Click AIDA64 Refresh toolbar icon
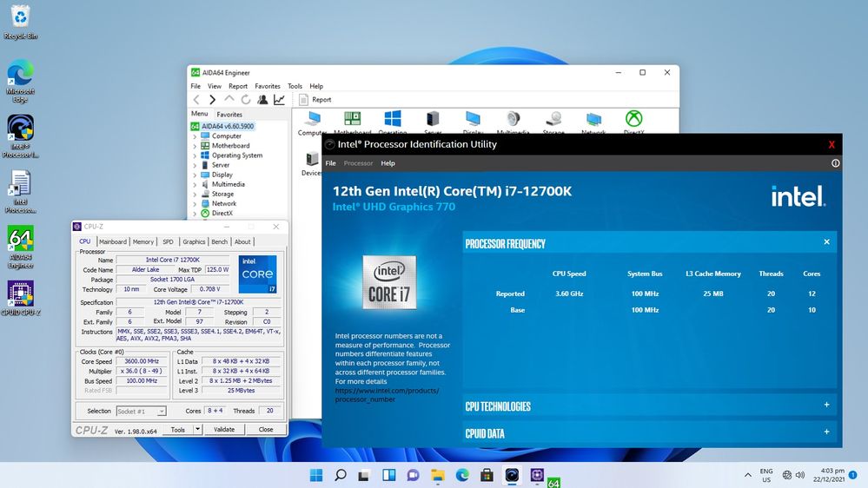868x488 pixels. tap(246, 100)
